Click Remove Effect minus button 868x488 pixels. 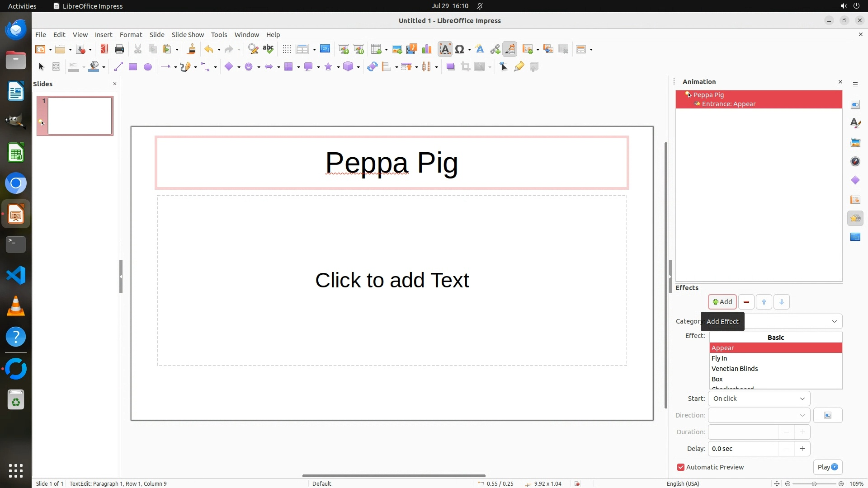tap(746, 302)
